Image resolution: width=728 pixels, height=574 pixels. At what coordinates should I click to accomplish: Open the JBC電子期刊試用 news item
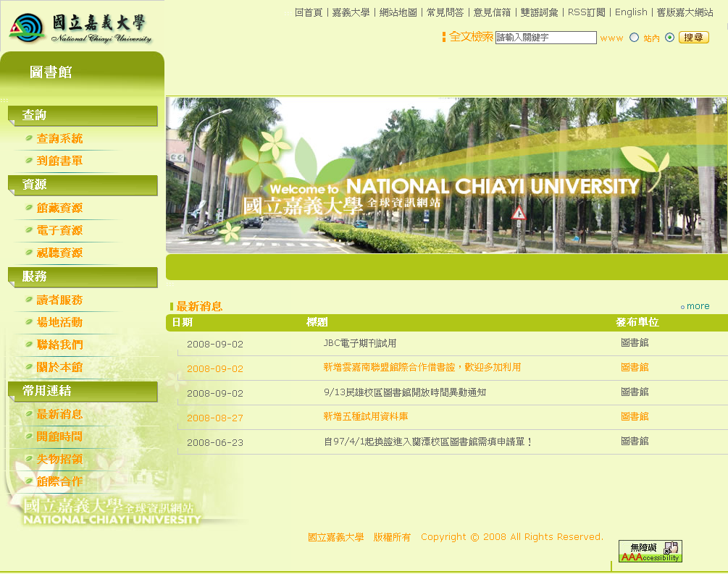[360, 343]
